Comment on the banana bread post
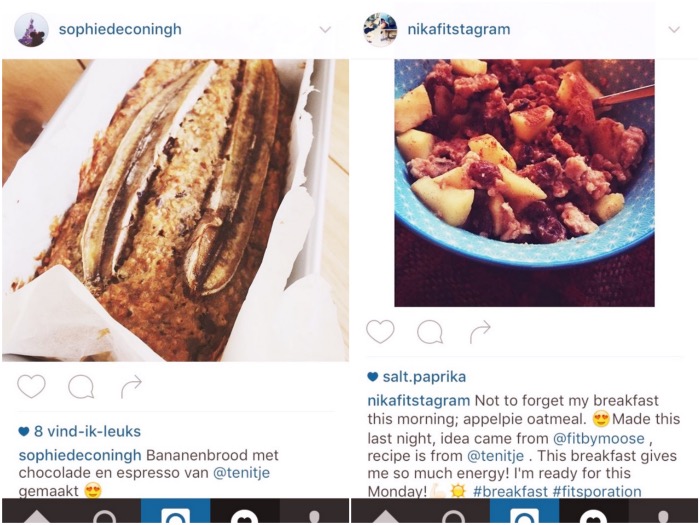 tap(81, 387)
